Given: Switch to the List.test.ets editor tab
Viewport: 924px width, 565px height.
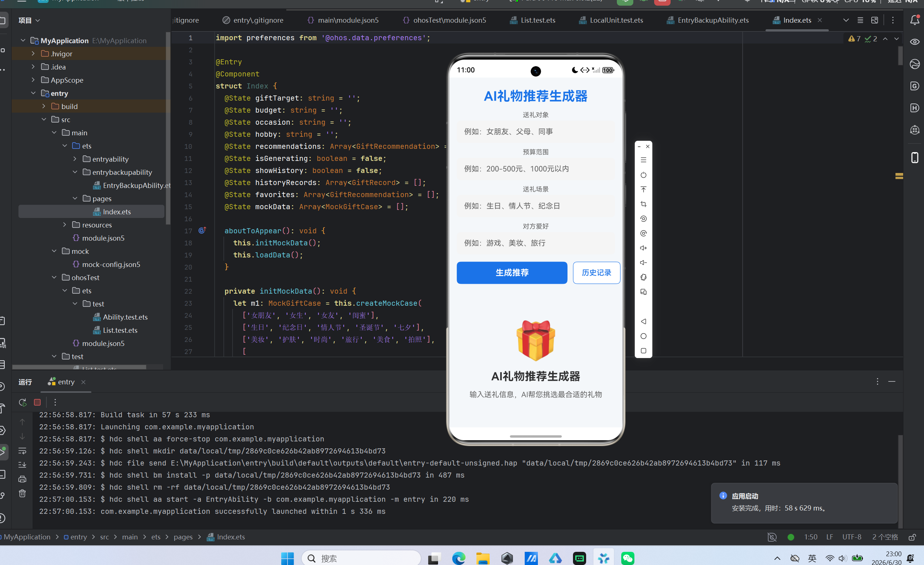Looking at the screenshot, I should (532, 20).
